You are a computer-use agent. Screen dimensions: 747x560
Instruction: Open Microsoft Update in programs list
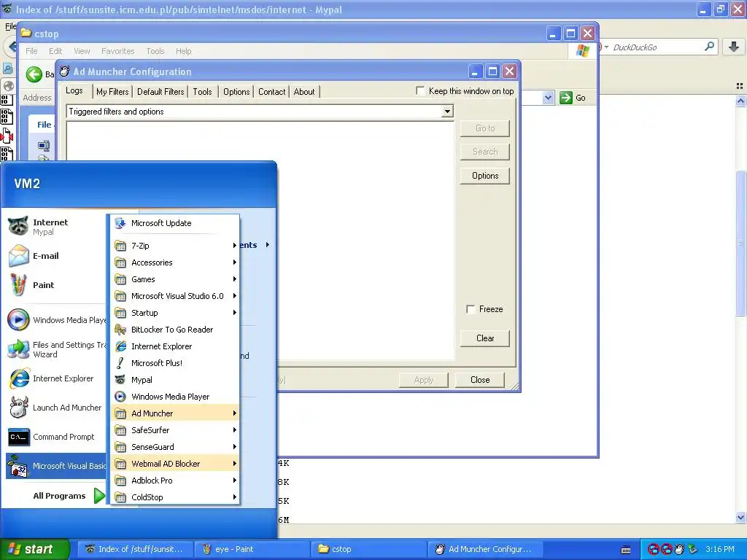(175, 223)
